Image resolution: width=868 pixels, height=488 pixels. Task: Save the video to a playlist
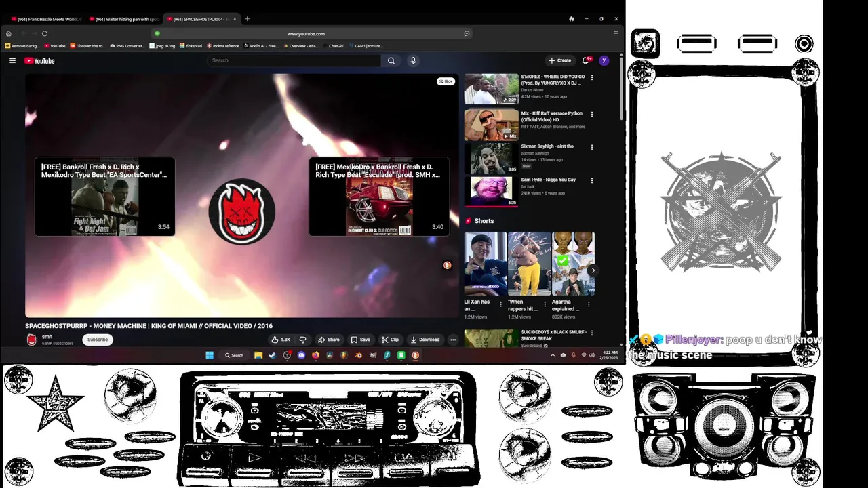(x=360, y=340)
